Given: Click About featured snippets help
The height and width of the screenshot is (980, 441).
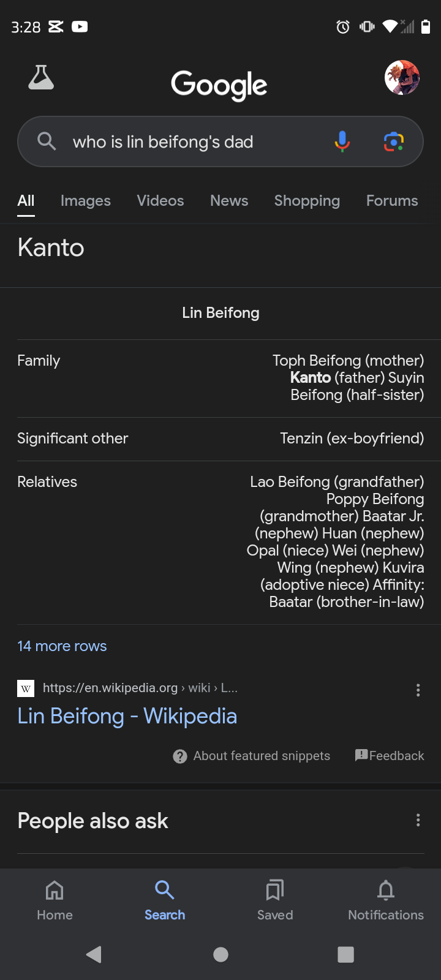Looking at the screenshot, I should [252, 756].
